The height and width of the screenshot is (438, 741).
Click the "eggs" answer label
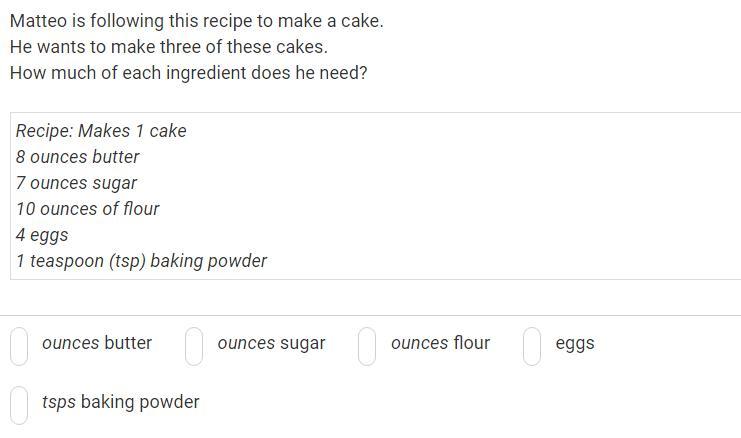[x=575, y=344]
